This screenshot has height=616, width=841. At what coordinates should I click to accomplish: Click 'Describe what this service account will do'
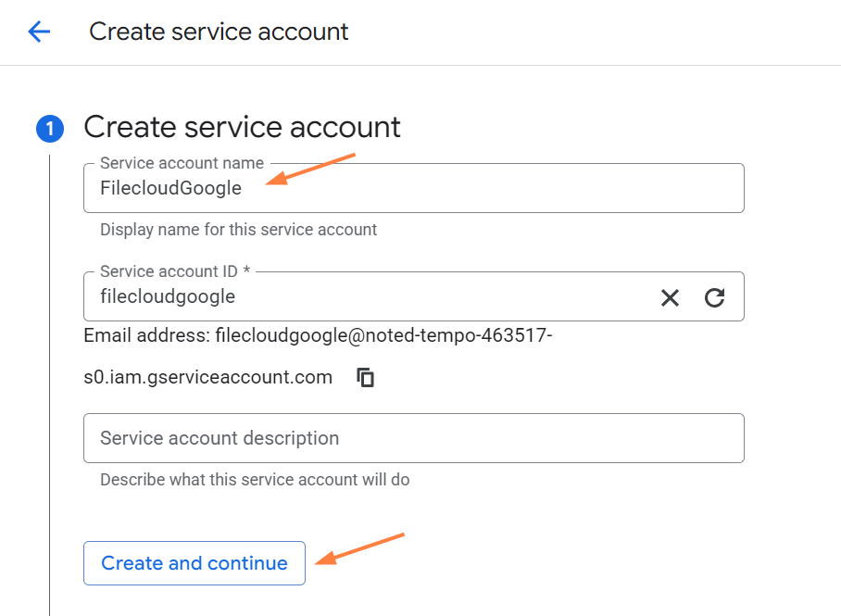[x=255, y=480]
